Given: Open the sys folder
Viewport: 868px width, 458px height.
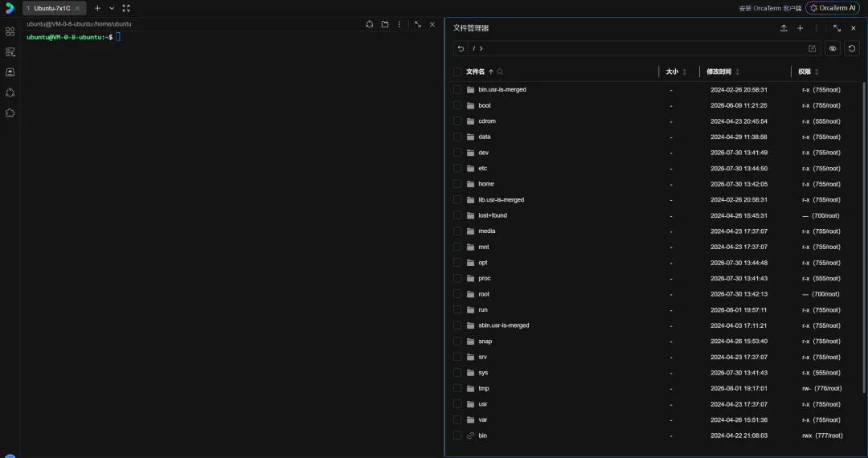Looking at the screenshot, I should coord(483,373).
